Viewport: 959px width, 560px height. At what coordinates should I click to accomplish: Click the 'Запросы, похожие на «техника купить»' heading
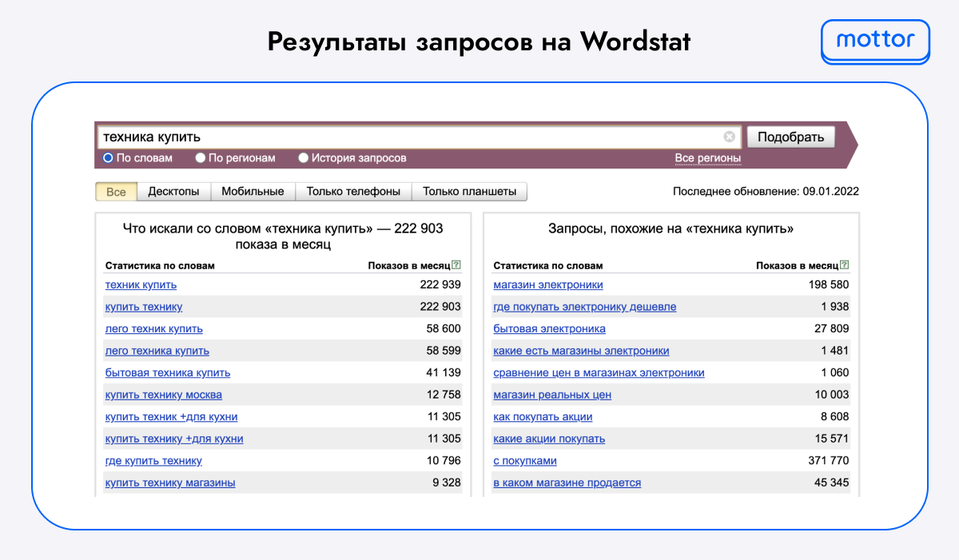pyautogui.click(x=671, y=229)
